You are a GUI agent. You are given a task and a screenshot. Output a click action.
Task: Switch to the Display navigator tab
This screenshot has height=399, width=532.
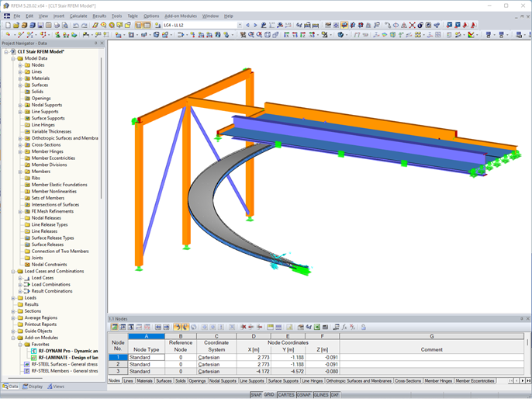point(33,387)
